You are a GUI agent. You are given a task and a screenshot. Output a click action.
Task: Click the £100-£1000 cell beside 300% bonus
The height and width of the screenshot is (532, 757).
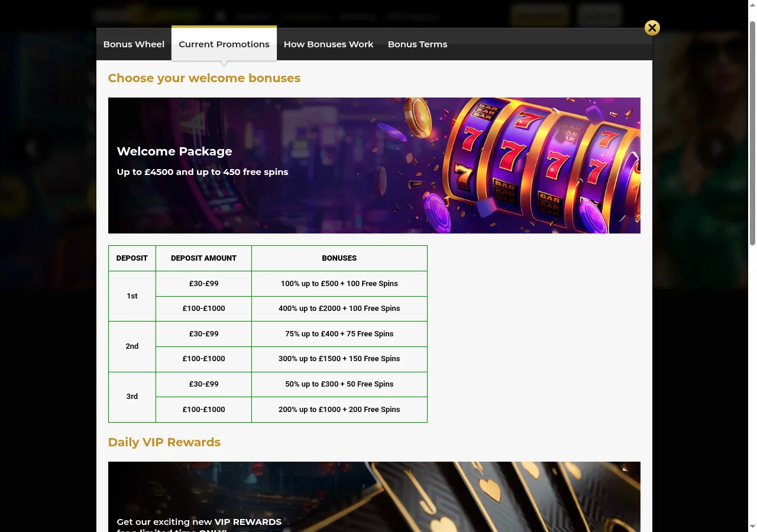203,359
